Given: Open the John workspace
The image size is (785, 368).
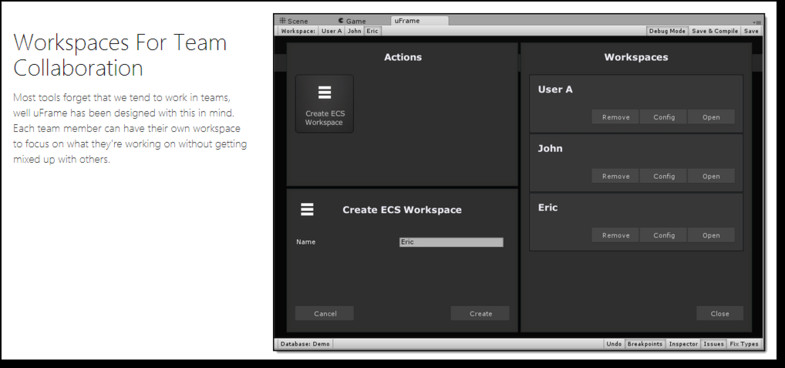Looking at the screenshot, I should click(x=711, y=176).
